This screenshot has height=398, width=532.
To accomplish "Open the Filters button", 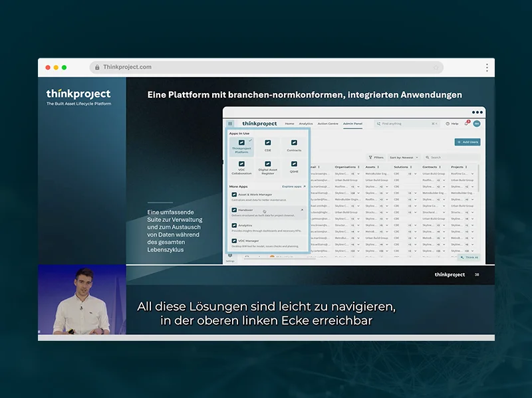I will (x=376, y=157).
